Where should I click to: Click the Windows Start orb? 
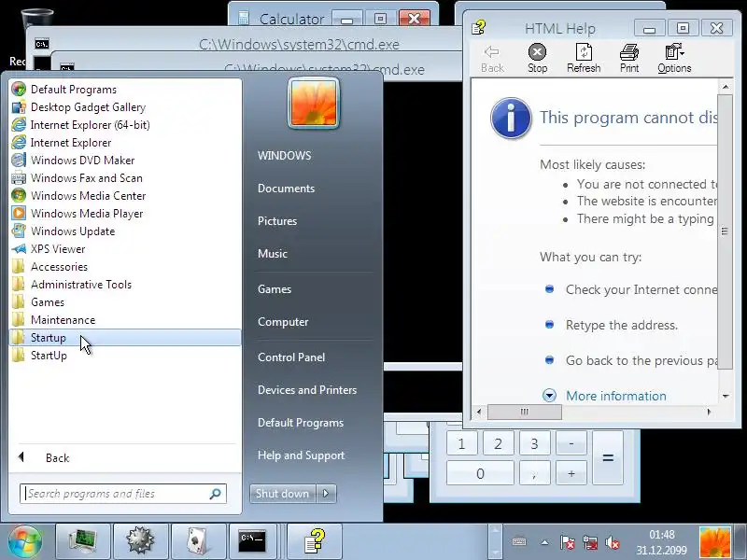[x=25, y=542]
